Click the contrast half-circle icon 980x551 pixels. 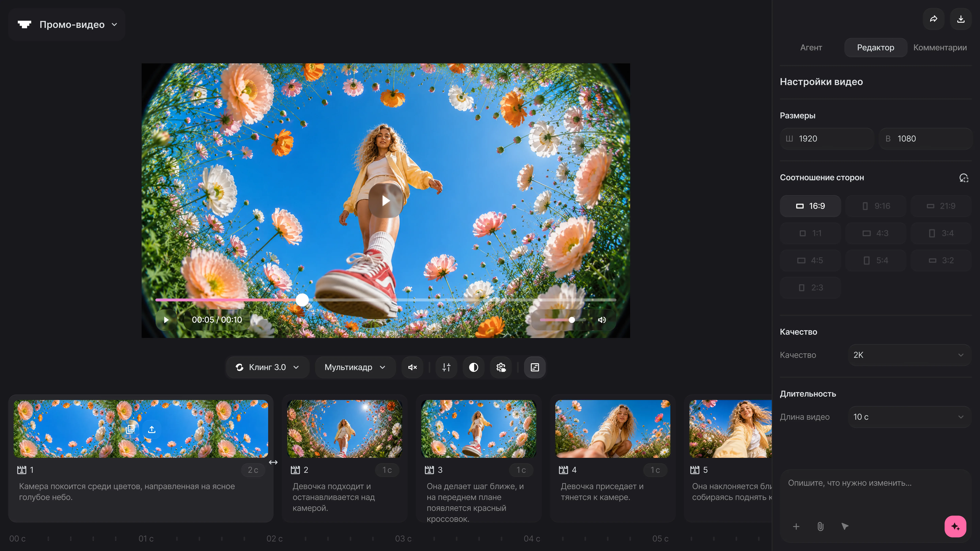click(x=474, y=367)
